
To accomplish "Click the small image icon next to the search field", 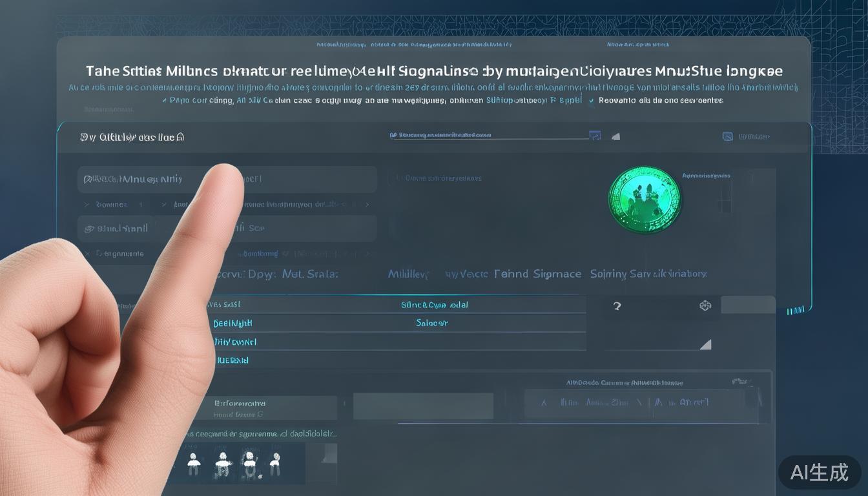I will point(595,136).
